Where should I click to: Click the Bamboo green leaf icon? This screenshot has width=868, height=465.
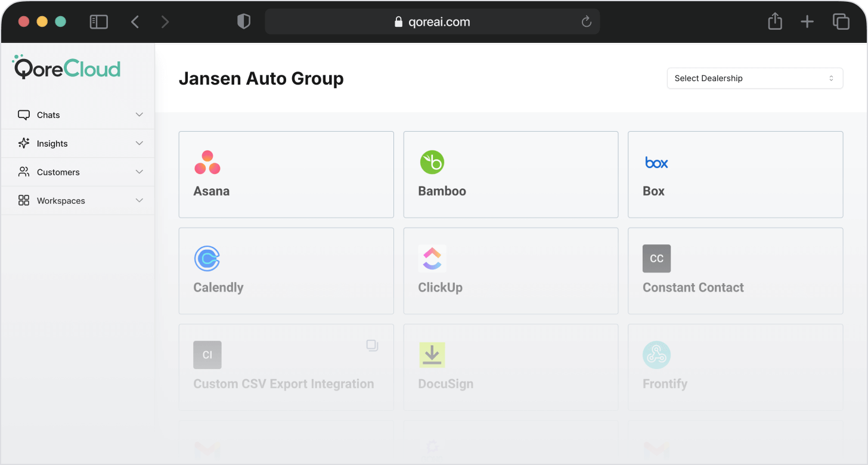(x=432, y=162)
